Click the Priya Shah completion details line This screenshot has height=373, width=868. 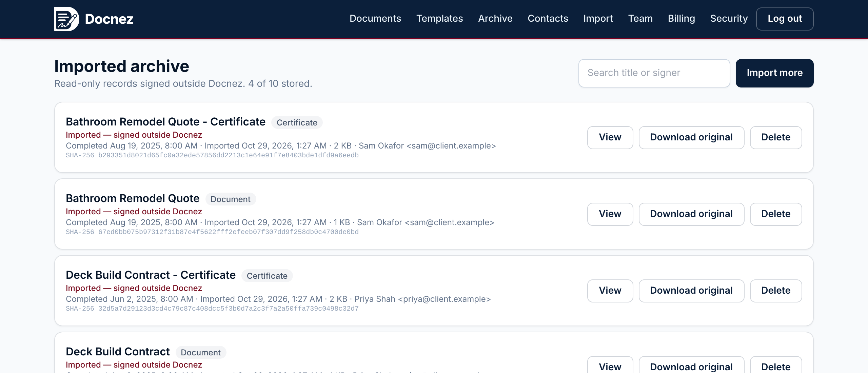point(278,299)
